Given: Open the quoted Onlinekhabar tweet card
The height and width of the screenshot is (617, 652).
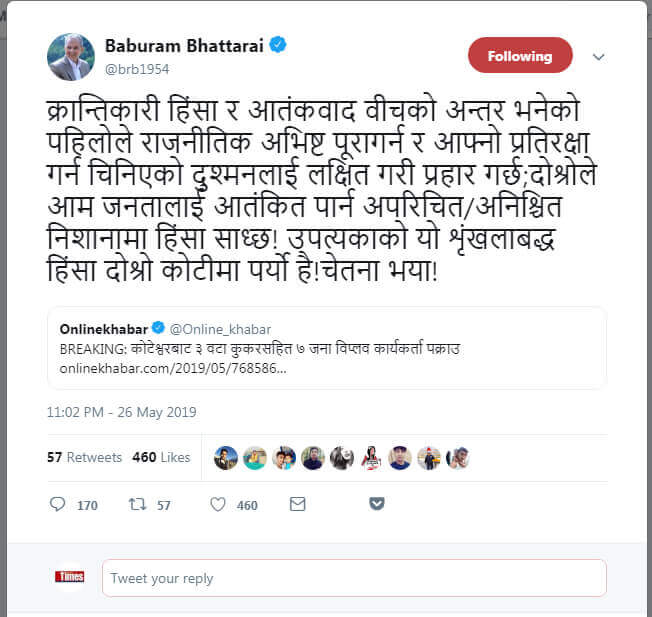Looking at the screenshot, I should click(x=327, y=348).
